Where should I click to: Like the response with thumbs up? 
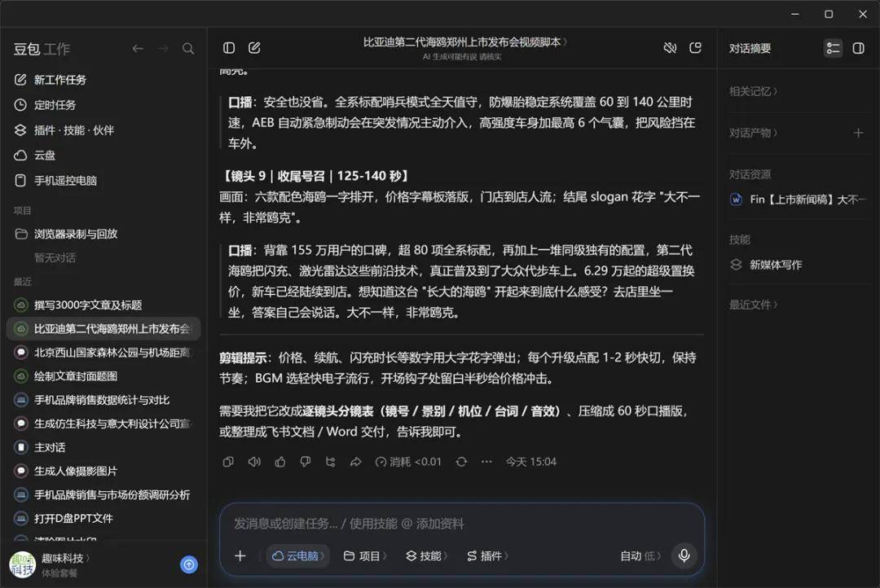tap(280, 462)
